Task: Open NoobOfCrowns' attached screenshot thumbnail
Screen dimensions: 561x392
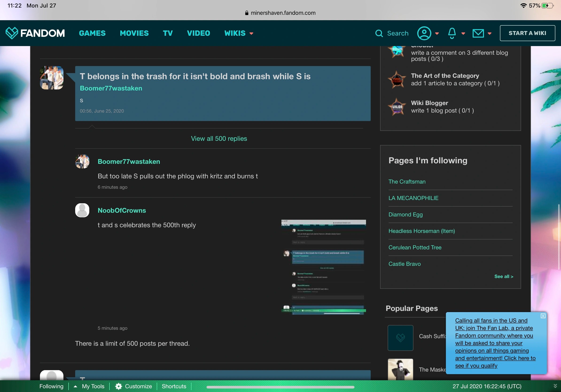Action: (x=323, y=267)
